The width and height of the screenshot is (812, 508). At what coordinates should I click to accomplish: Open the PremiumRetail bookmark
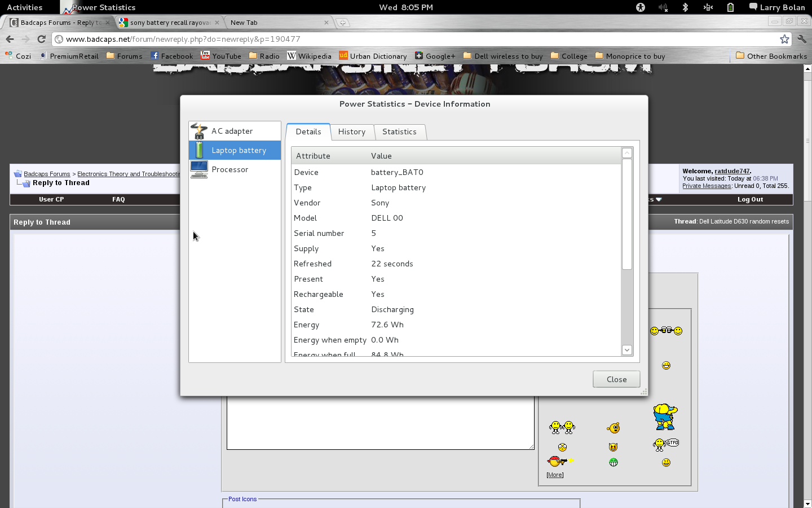point(69,56)
